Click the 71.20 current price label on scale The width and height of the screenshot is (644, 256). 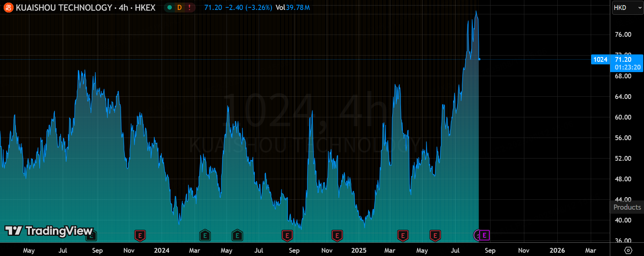(623, 60)
